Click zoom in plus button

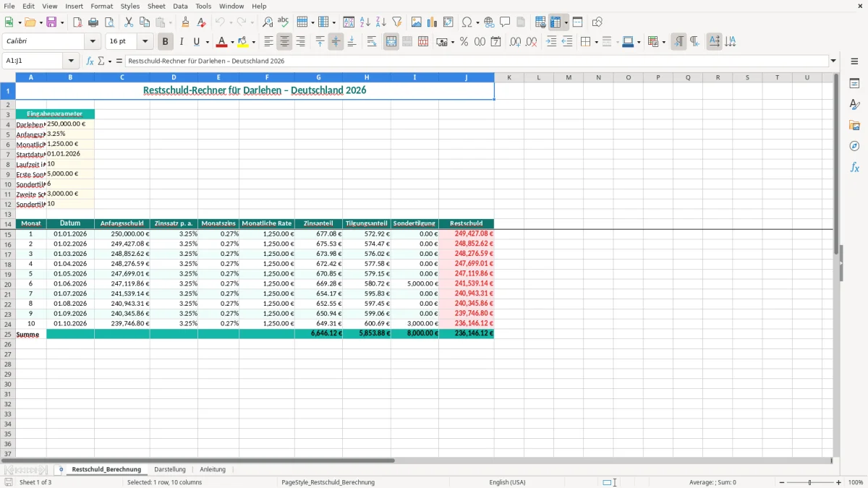[839, 482]
